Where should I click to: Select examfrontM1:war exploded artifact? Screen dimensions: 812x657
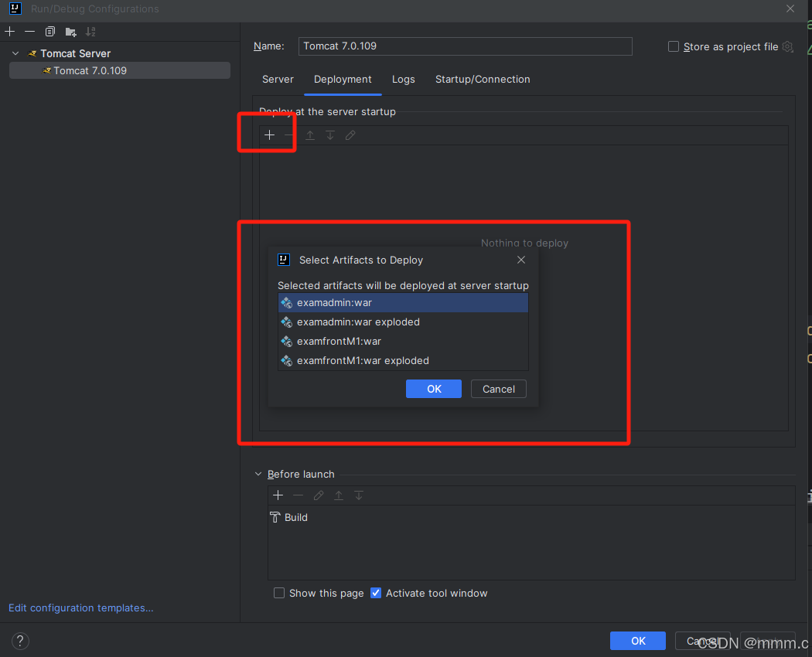(403, 360)
